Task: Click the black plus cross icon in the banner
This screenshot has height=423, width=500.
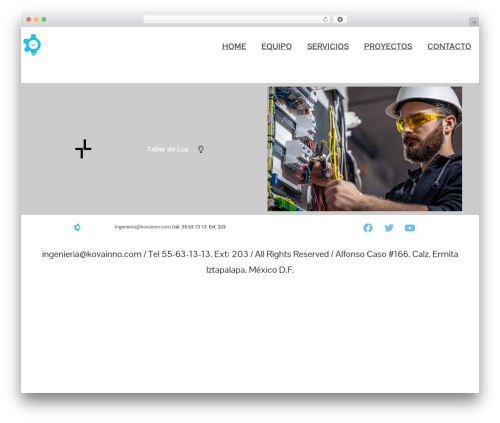Action: (83, 149)
